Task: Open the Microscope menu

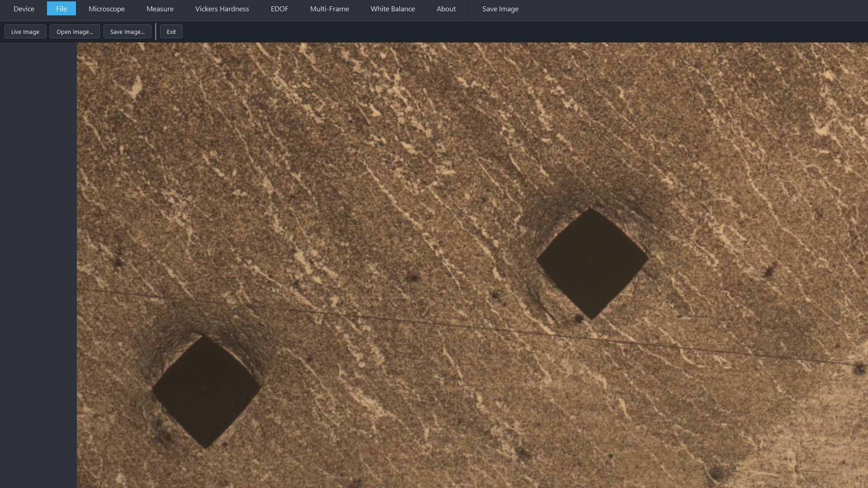Action: (107, 9)
